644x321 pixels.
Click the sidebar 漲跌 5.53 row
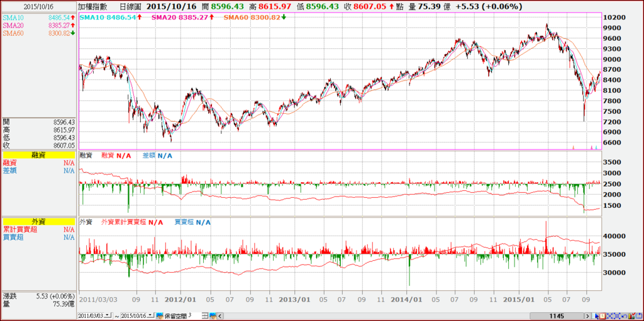(x=38, y=296)
